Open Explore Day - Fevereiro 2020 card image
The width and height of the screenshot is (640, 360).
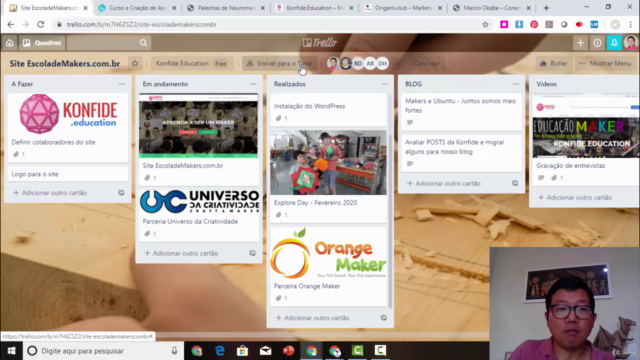pos(328,162)
